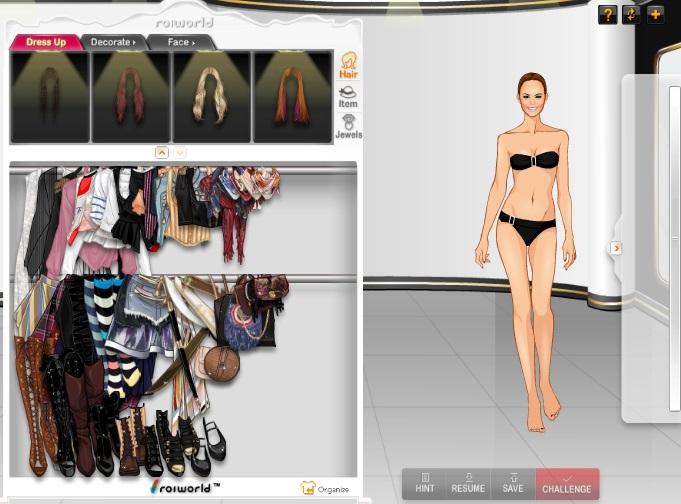681x504 pixels.
Task: Start the CHALLENGE button
Action: coord(567,484)
